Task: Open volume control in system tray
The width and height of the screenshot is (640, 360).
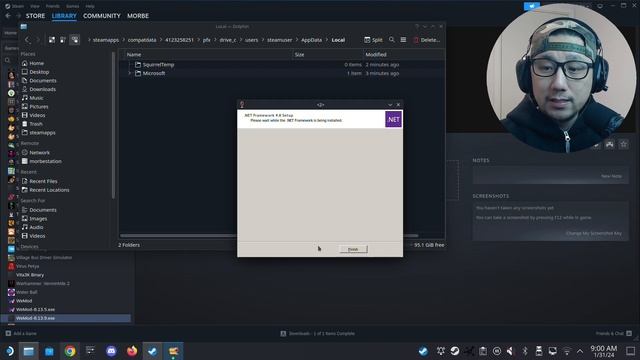Action: [510, 351]
